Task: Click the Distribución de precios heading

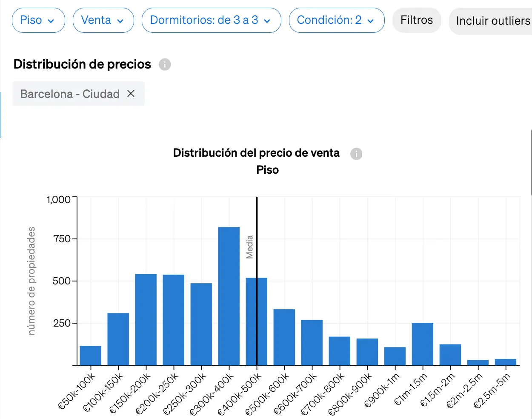Action: tap(82, 64)
